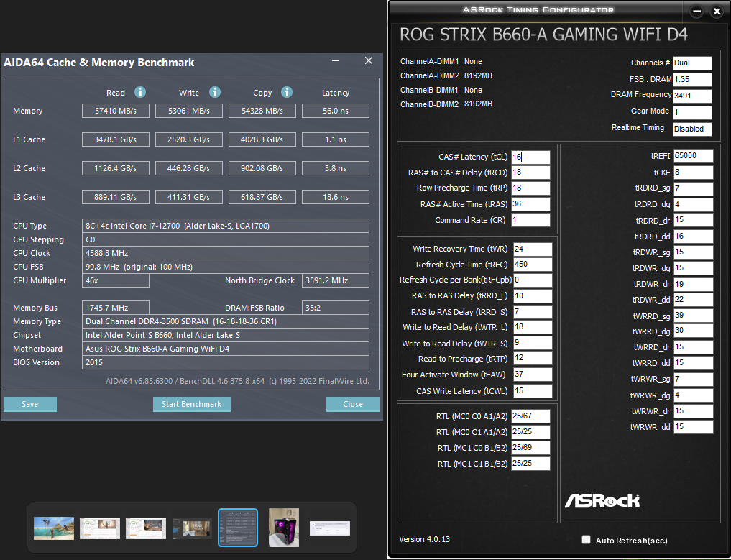Click the Close button in AIDA64
Screen dimensions: 731x560
click(x=352, y=404)
